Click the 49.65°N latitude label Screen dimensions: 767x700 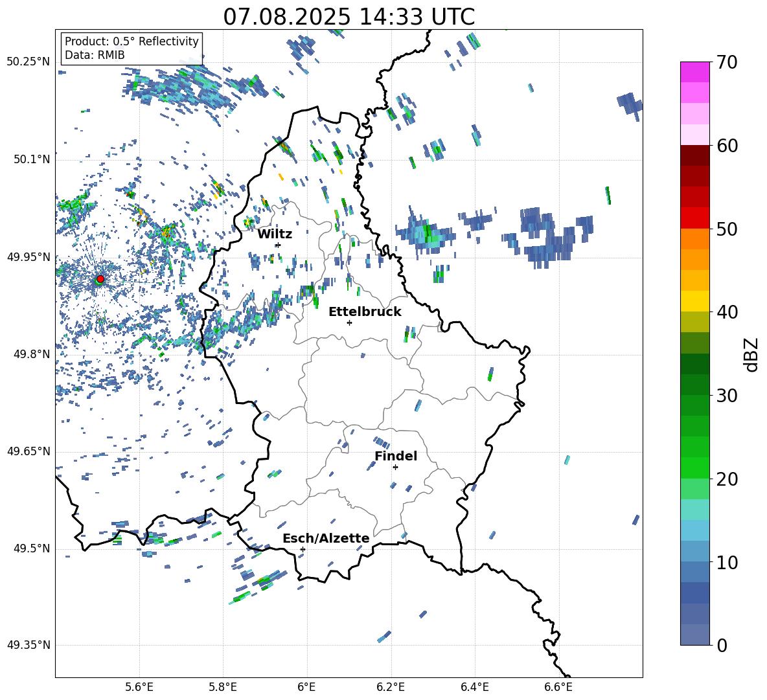(28, 451)
